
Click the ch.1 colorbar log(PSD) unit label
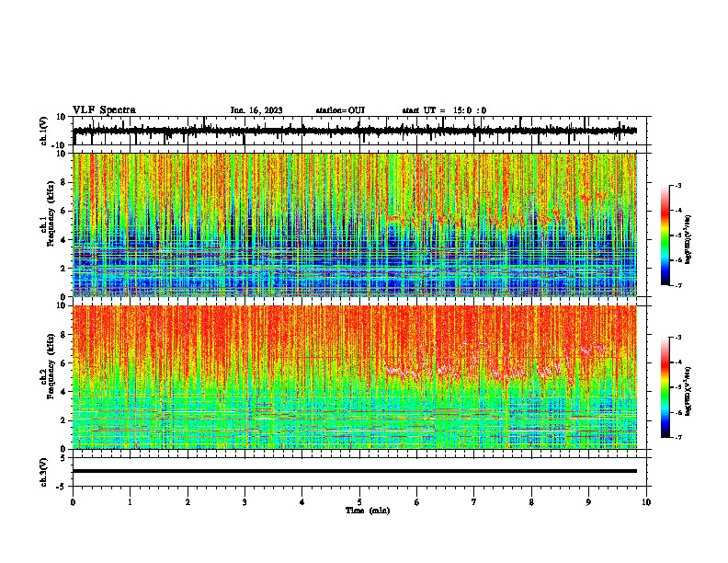click(688, 239)
